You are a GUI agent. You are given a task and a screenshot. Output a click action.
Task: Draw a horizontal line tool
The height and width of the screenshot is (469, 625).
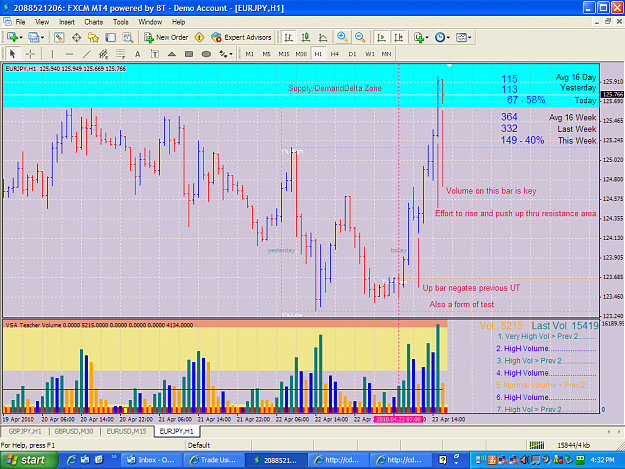point(69,53)
